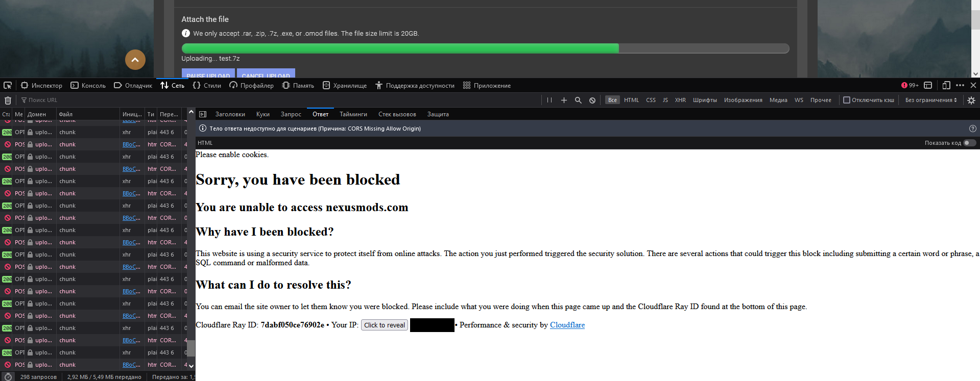Click the red 99+ error count badge
The height and width of the screenshot is (381, 980).
tap(910, 85)
